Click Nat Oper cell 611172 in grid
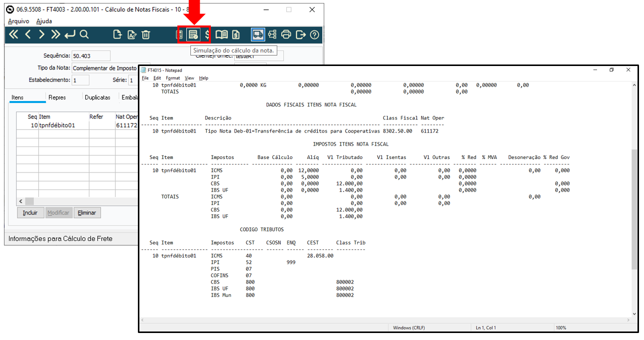Screen dimensions: 644x340 pyautogui.click(x=126, y=125)
